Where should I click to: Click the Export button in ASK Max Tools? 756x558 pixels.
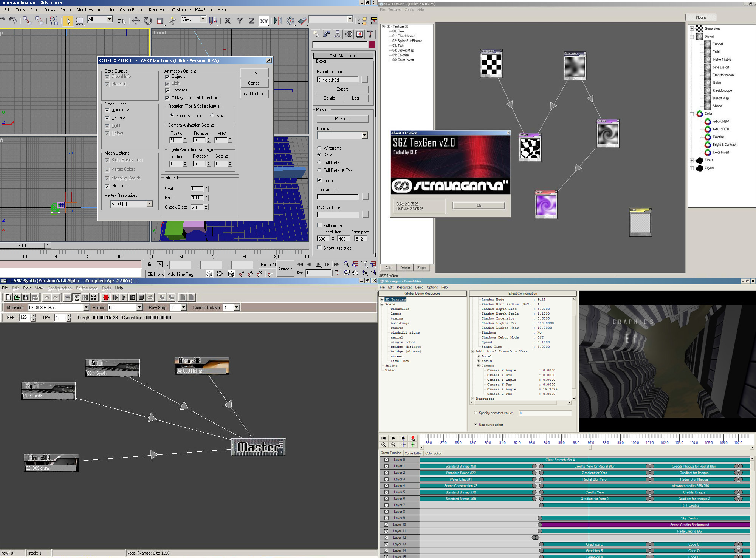pyautogui.click(x=342, y=89)
